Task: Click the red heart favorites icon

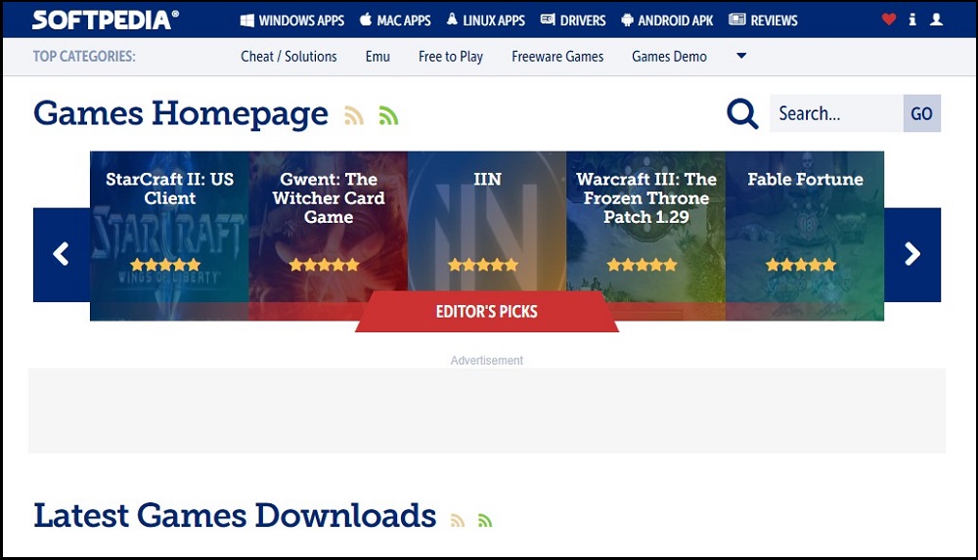Action: click(x=889, y=20)
